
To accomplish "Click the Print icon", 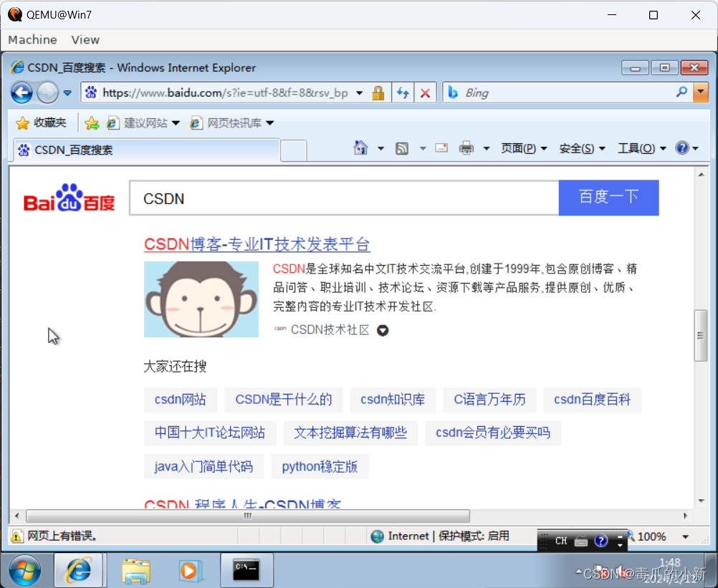I will coord(466,148).
